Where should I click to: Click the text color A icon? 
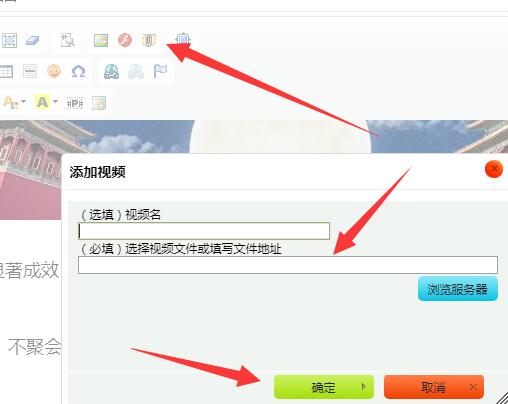10,102
